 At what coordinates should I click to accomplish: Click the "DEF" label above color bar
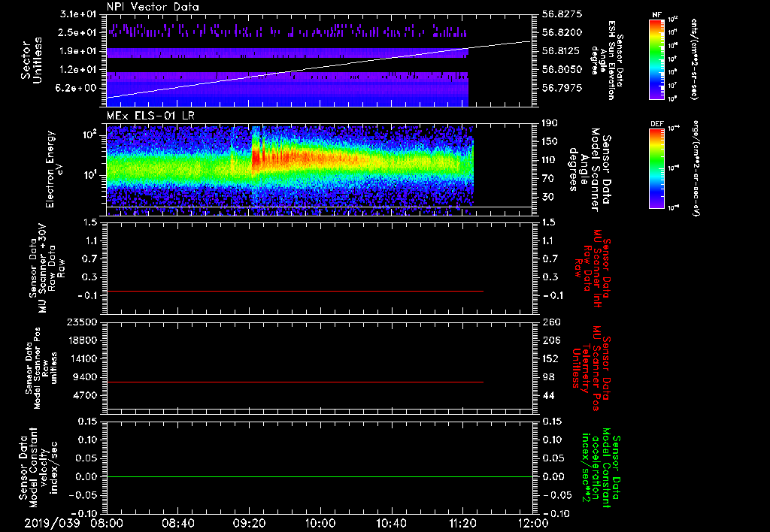tap(657, 124)
